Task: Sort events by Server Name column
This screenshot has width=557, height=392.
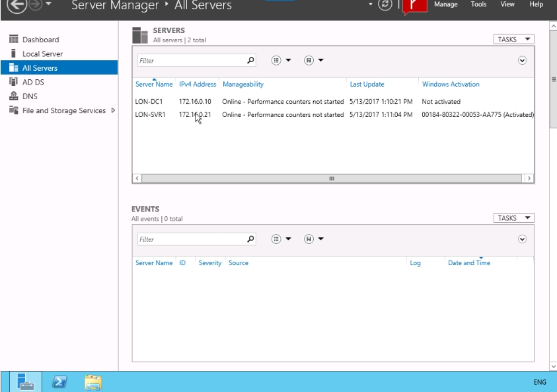Action: tap(154, 263)
